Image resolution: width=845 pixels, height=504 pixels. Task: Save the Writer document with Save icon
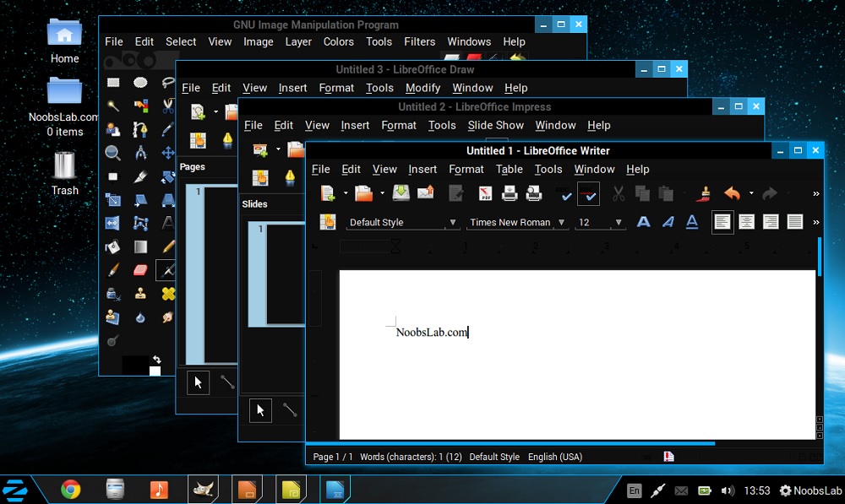point(401,192)
